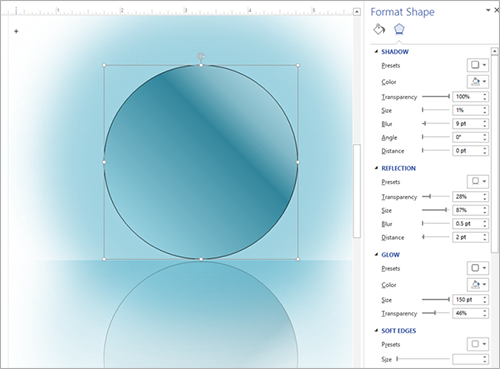Collapse the Reflection section
Viewport: 500px width, 369px height.
[376, 168]
